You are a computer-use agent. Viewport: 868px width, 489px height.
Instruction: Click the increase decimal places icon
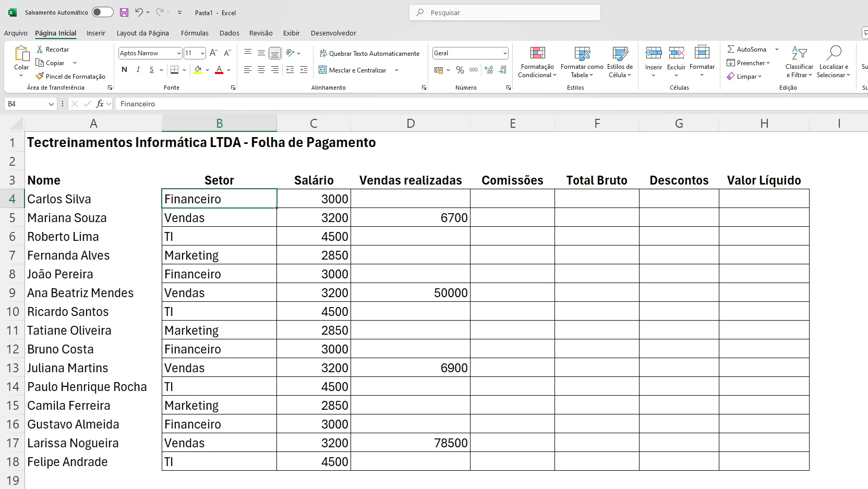[x=489, y=70]
